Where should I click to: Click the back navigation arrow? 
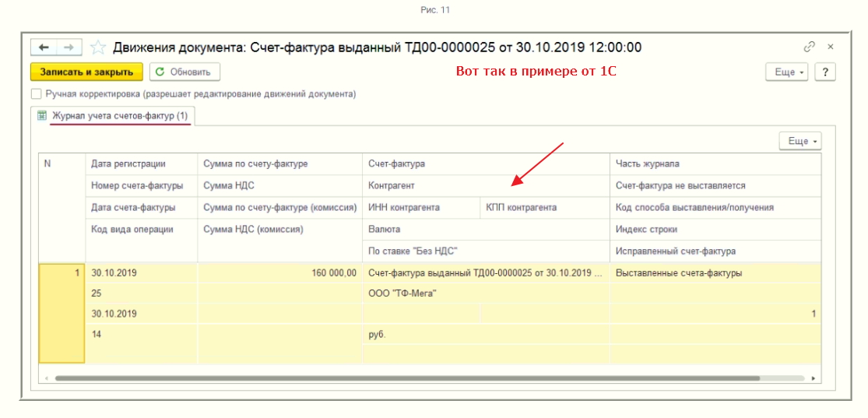coord(44,47)
